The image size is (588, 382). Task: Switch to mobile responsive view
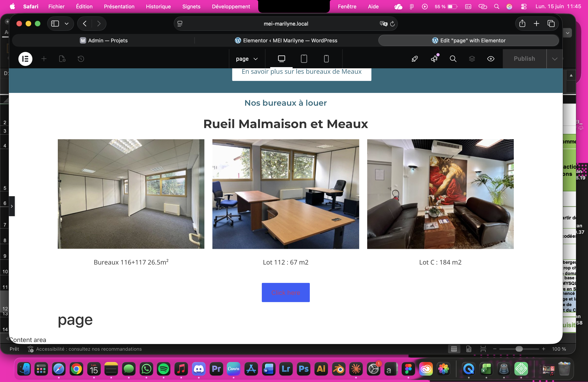(326, 59)
